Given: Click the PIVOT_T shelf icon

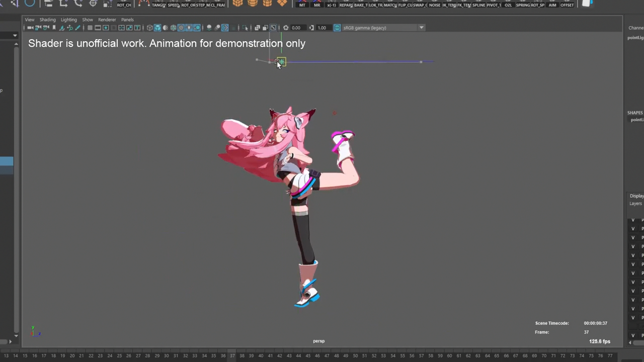Looking at the screenshot, I should coord(494,4).
